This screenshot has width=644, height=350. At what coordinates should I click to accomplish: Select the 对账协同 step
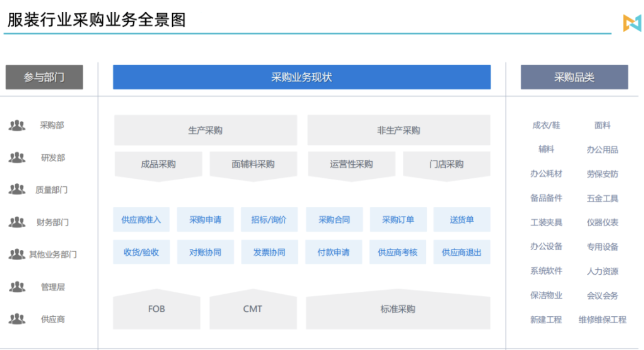[205, 252]
